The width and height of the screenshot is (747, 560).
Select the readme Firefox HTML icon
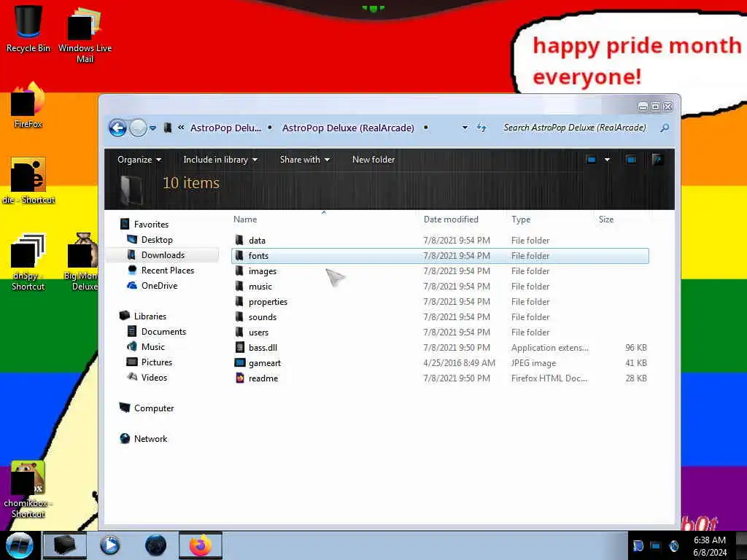click(x=240, y=378)
